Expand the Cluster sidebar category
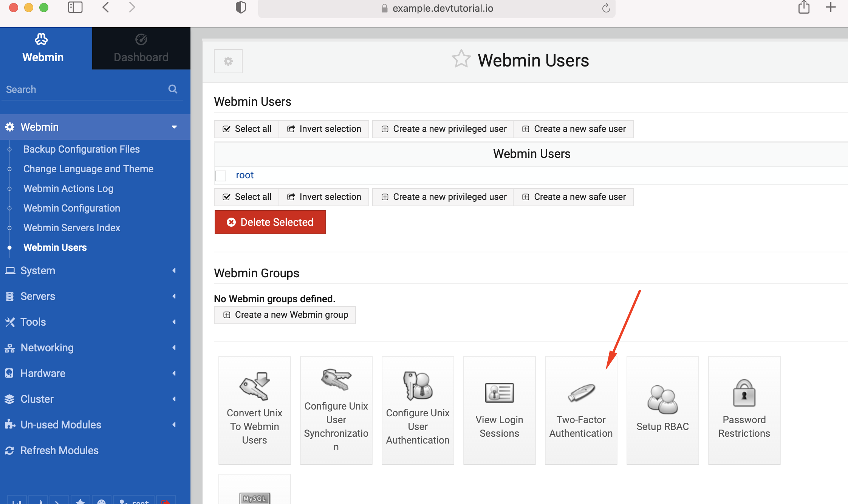Viewport: 848px width, 504px height. 95,399
